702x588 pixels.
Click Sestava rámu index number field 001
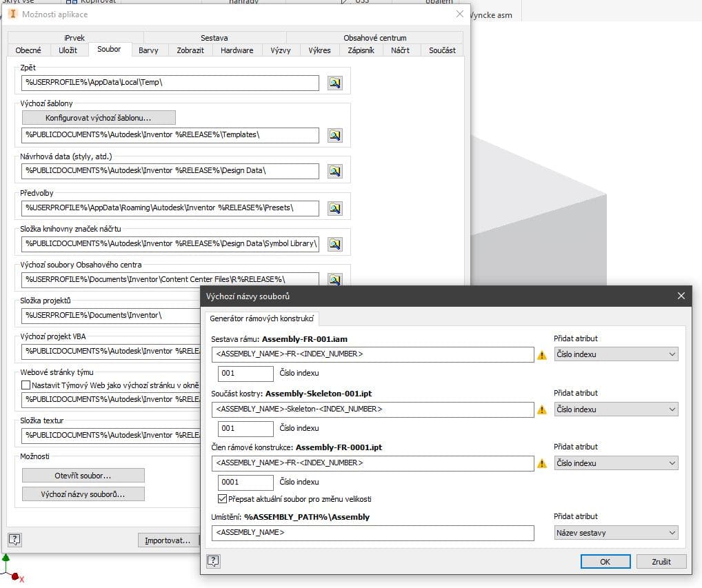click(x=245, y=373)
